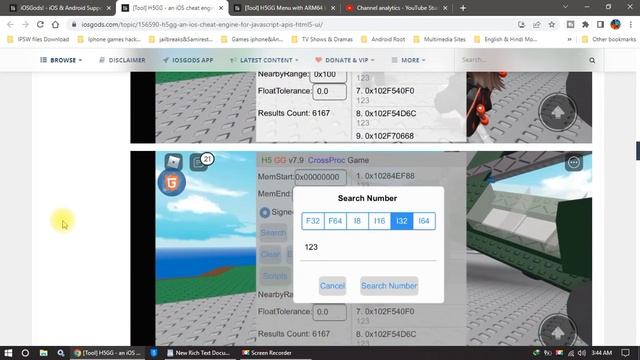Switch to Channel analytics YouTube Studio tab
Viewport: 640px width, 360px height.
(396, 8)
